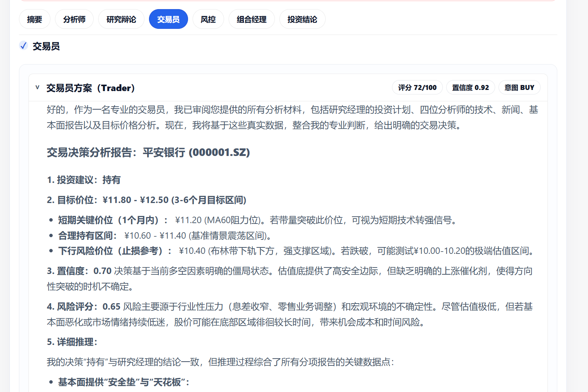The width and height of the screenshot is (588, 392).
Task: Click the 短期关键价位（1个月内） bullet
Action: pos(257,220)
